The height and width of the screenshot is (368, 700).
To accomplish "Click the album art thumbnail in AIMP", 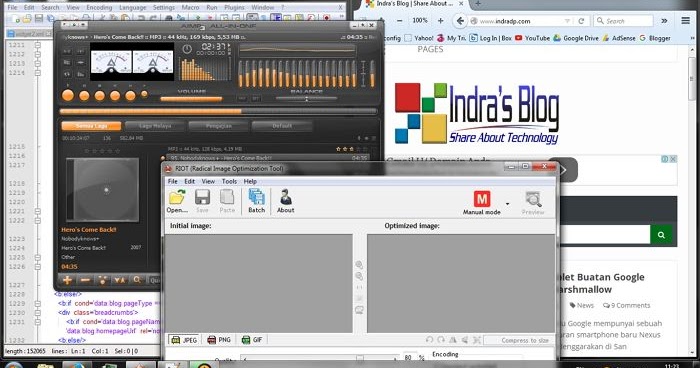I will click(x=103, y=190).
